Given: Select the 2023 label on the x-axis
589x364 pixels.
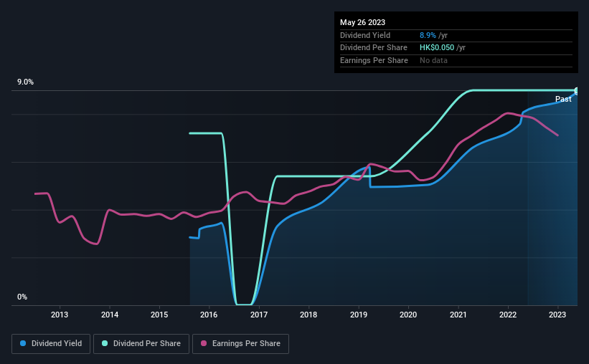Looking at the screenshot, I should (x=557, y=315).
